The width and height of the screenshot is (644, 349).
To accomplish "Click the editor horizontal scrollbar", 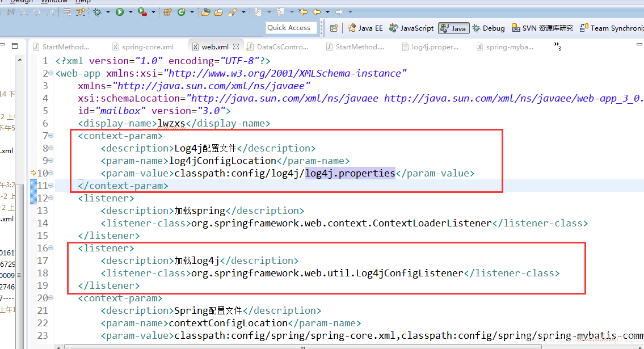I will click(302, 347).
